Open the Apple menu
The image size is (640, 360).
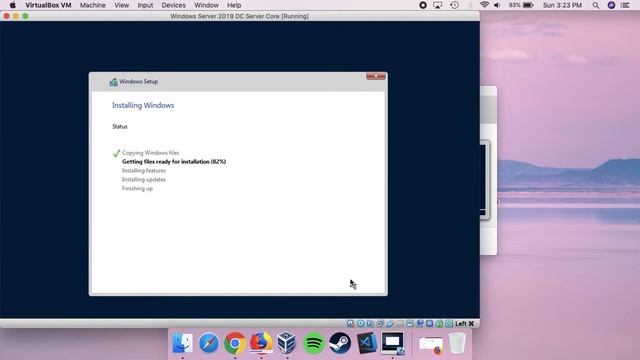[13, 5]
